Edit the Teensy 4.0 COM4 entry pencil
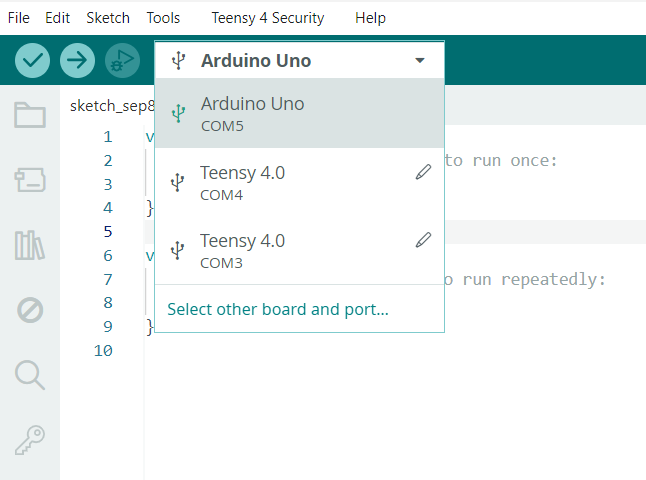 point(423,172)
